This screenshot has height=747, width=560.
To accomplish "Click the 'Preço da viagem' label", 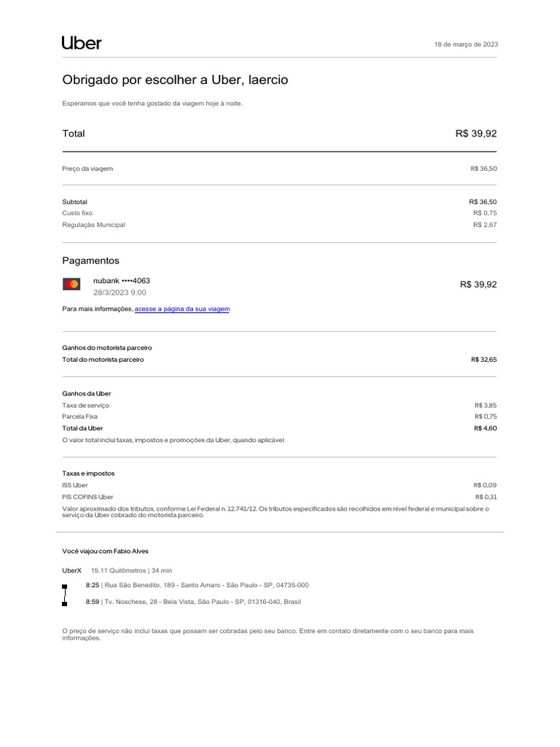I will click(x=87, y=169).
